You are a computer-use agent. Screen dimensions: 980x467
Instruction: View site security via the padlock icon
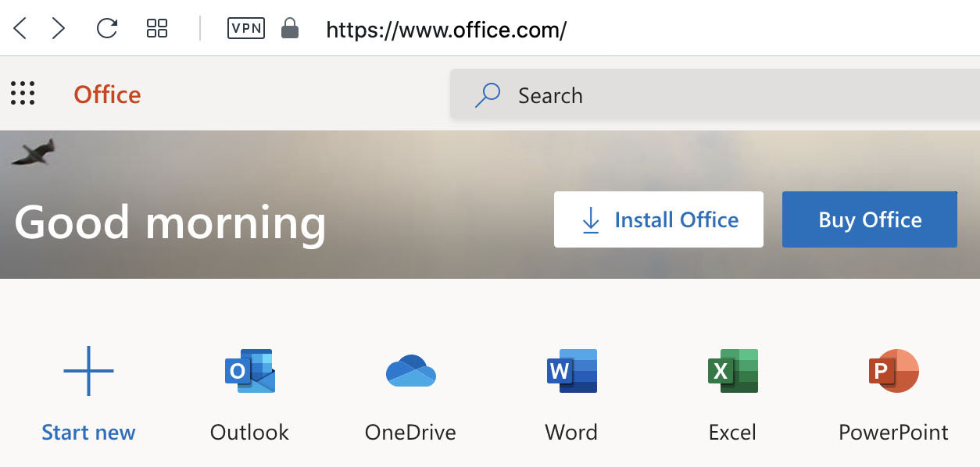(x=290, y=29)
